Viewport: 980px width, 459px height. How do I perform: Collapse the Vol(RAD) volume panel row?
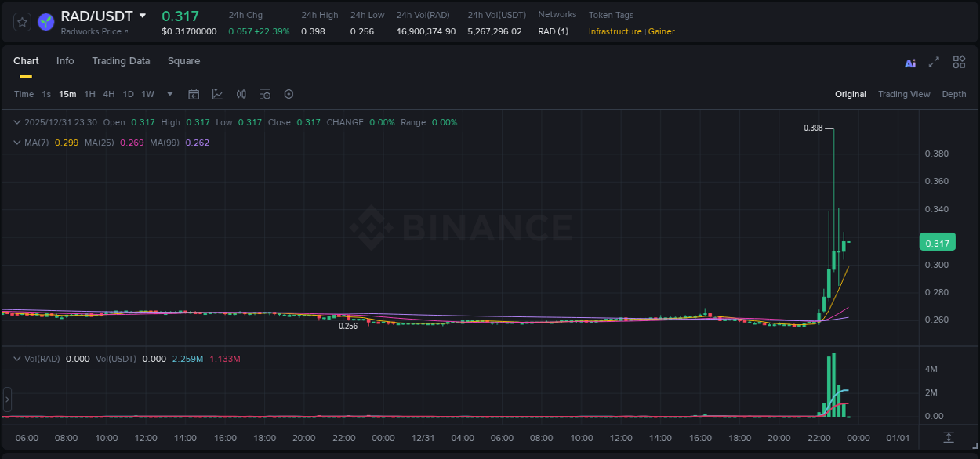pyautogui.click(x=17, y=359)
